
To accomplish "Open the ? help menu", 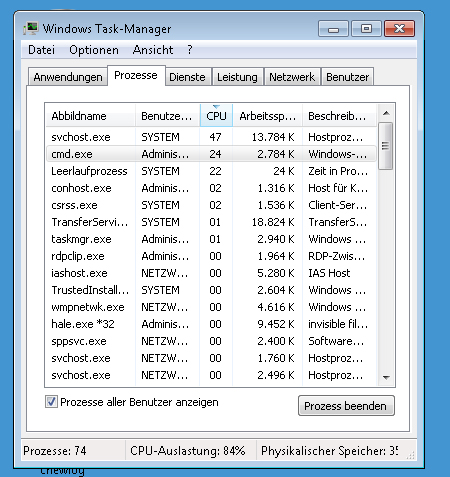I will pyautogui.click(x=190, y=50).
